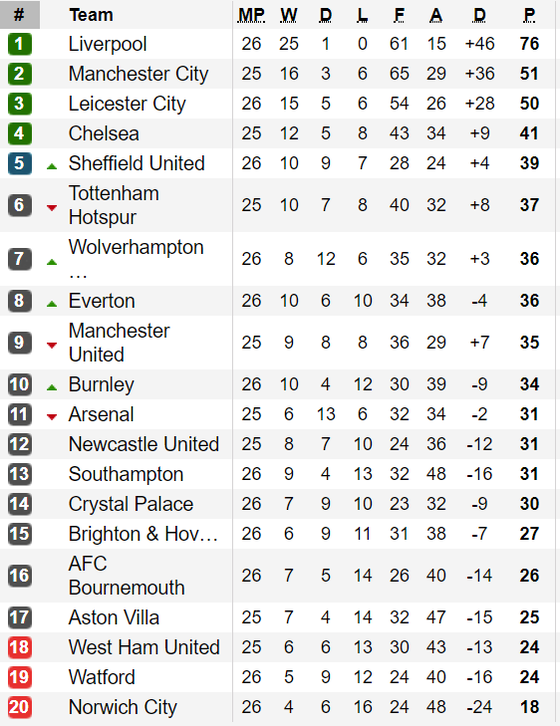Viewport: 560px width, 726px height.
Task: Click green up arrow beside Burnley
Action: pyautogui.click(x=52, y=387)
